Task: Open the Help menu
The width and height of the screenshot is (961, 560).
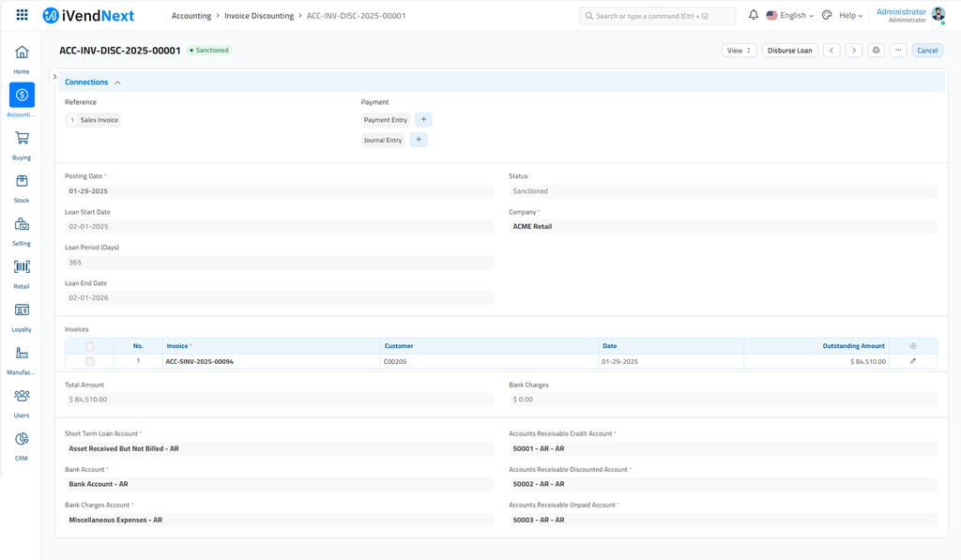Action: click(850, 15)
